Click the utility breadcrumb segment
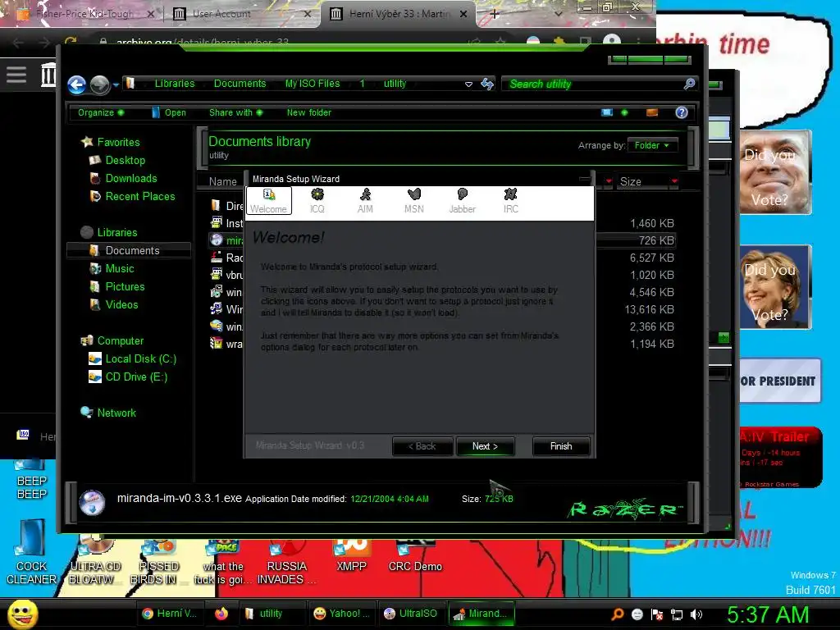 [395, 84]
